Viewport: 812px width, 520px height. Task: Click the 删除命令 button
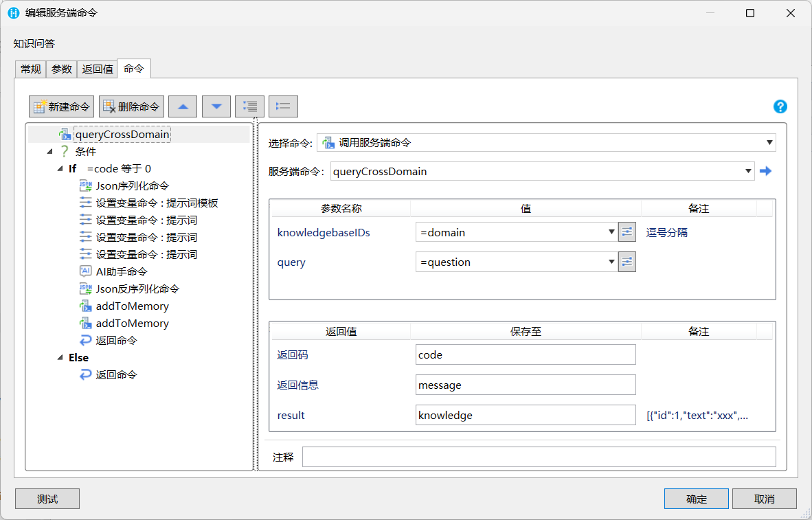pyautogui.click(x=131, y=106)
